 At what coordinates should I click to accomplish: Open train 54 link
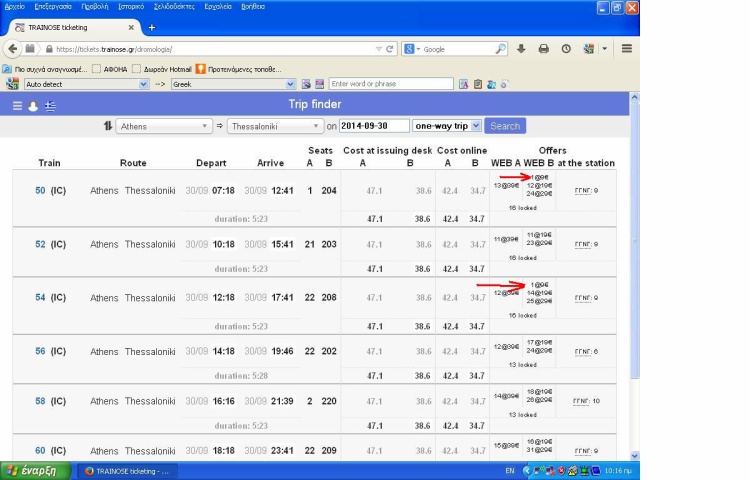[40, 297]
